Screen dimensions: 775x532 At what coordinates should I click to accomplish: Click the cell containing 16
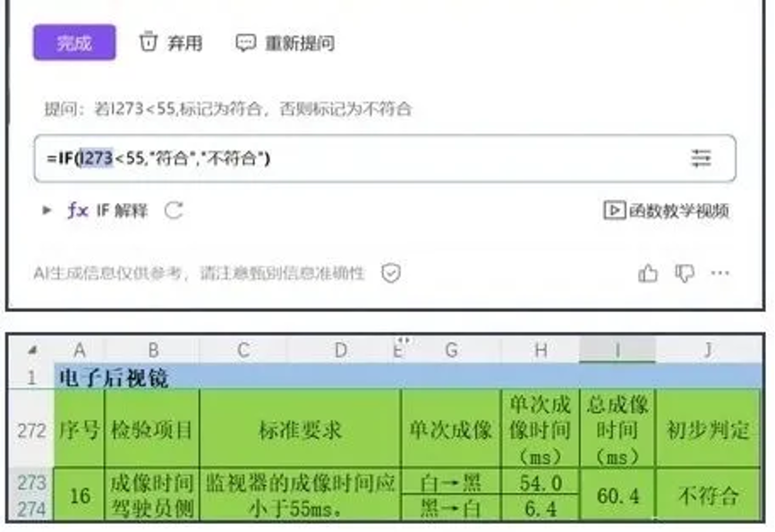pyautogui.click(x=80, y=495)
